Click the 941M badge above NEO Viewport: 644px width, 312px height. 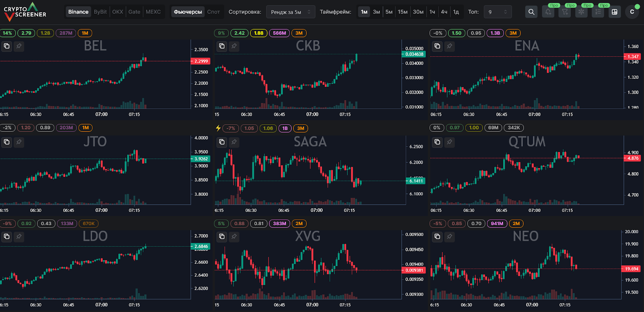[497, 224]
